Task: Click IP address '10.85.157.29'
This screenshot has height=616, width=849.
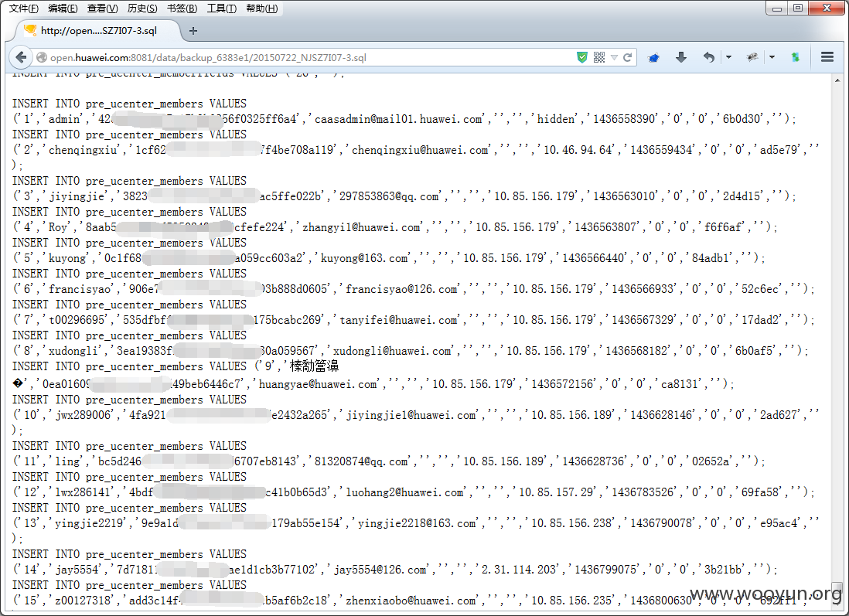Action: click(556, 492)
